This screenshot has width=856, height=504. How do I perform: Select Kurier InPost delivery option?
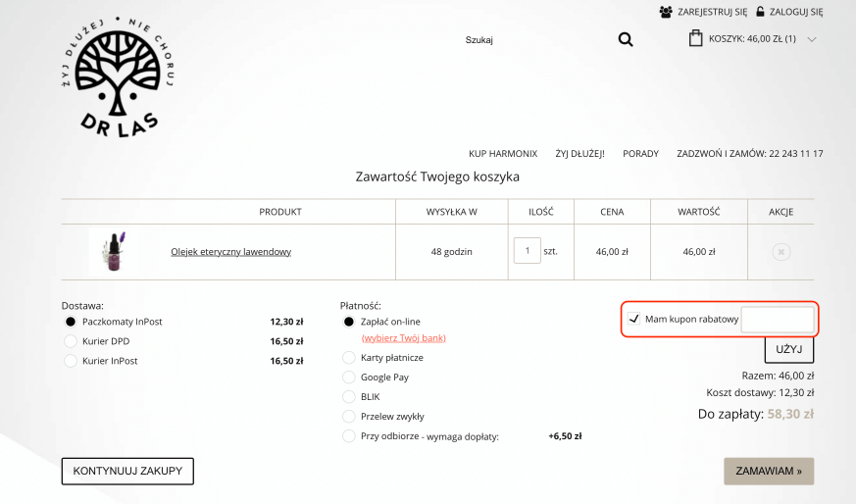[x=71, y=361]
